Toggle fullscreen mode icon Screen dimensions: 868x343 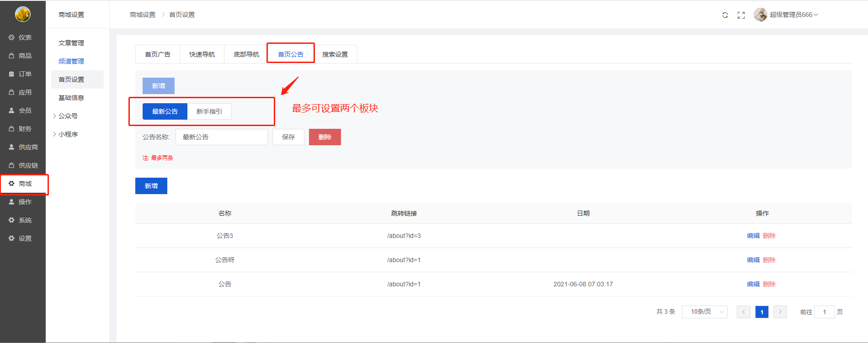point(741,15)
